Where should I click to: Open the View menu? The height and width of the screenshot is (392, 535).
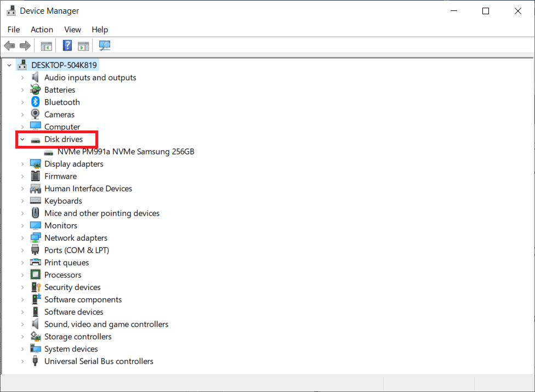73,30
